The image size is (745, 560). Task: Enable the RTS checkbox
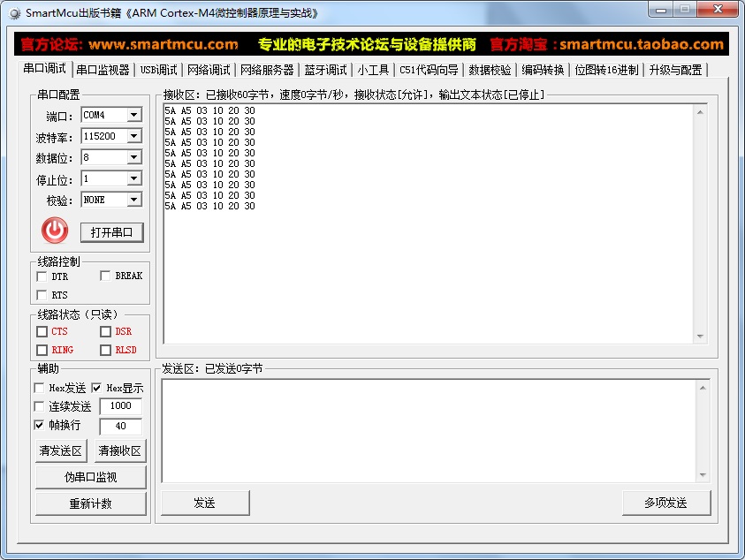pyautogui.click(x=42, y=295)
